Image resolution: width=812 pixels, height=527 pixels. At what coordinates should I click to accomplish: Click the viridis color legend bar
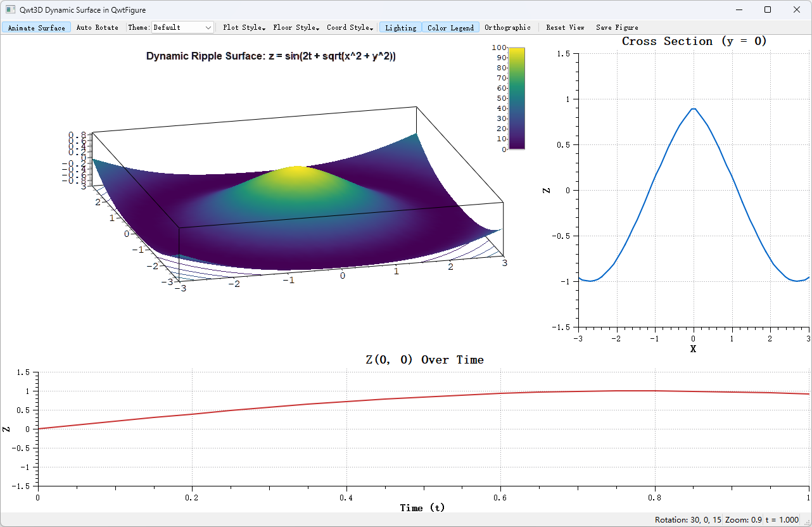pos(516,98)
